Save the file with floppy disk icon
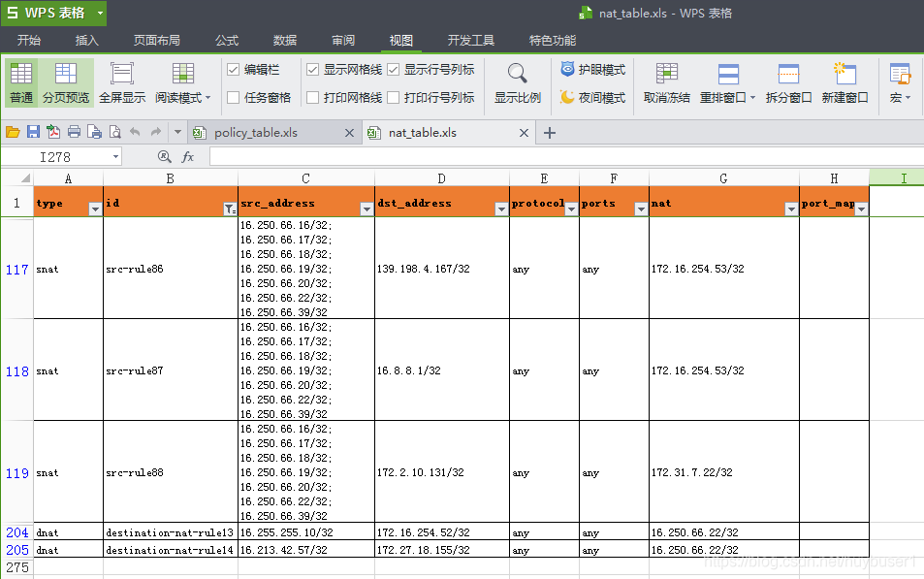 tap(33, 132)
